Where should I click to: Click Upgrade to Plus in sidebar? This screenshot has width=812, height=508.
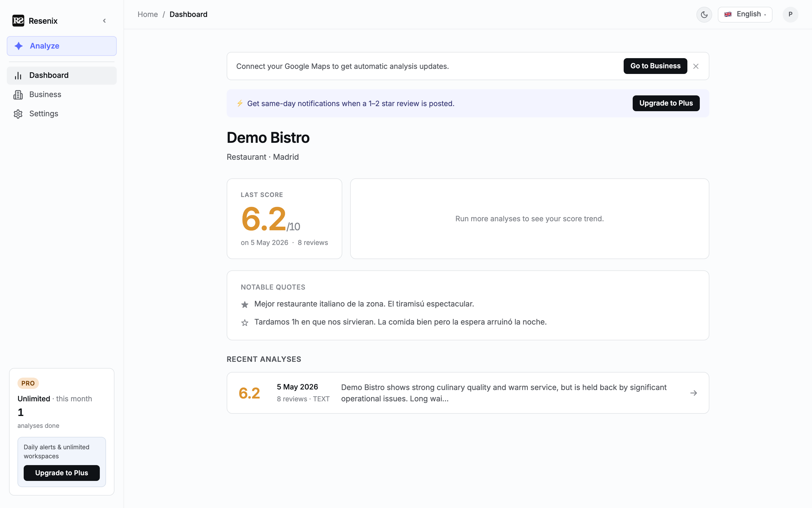click(x=62, y=473)
